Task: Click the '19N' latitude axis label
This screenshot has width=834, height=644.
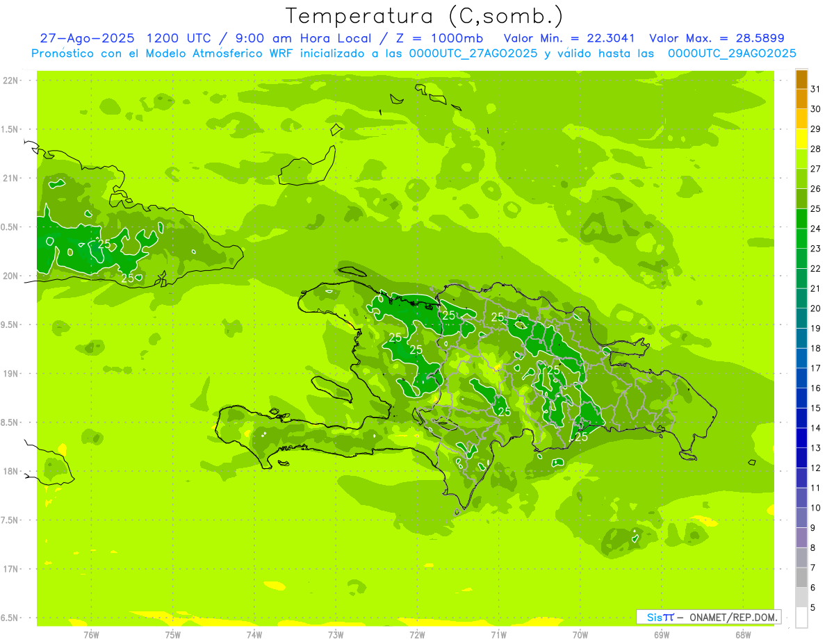Action: point(11,374)
